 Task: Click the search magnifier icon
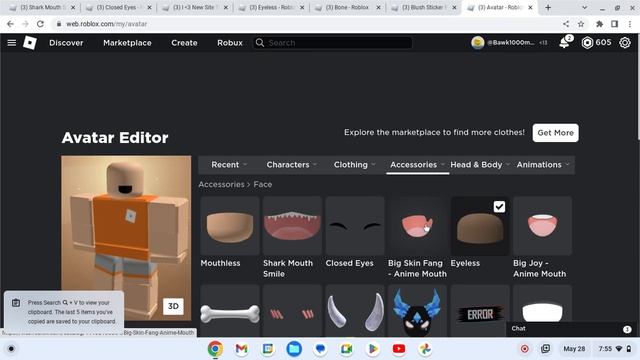pyautogui.click(x=260, y=42)
